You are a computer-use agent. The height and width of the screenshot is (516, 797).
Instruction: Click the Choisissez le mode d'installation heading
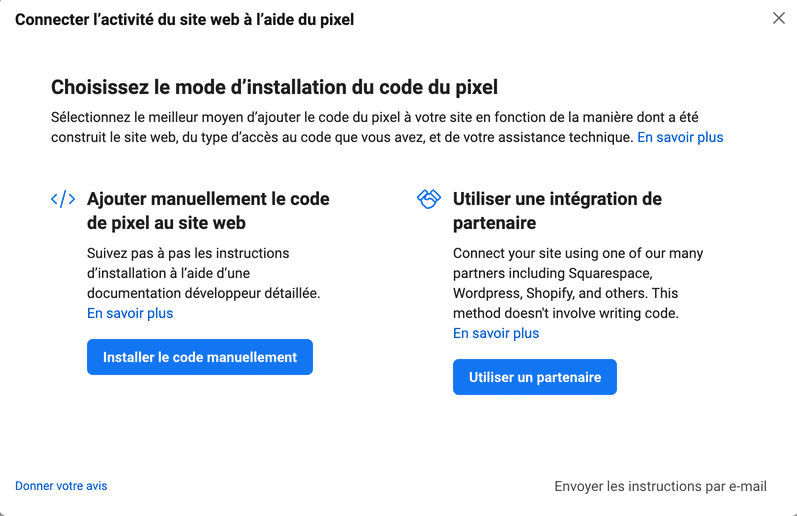click(x=274, y=87)
